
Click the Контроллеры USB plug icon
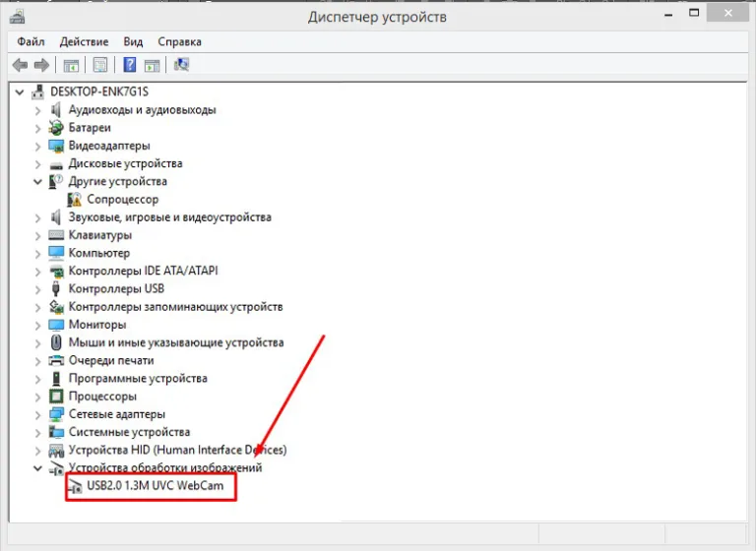(56, 288)
